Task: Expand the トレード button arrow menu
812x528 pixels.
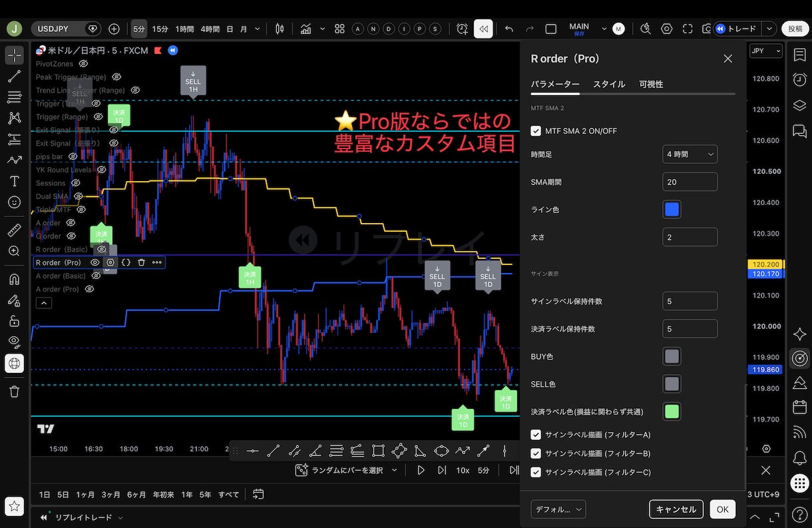Action: (x=770, y=29)
